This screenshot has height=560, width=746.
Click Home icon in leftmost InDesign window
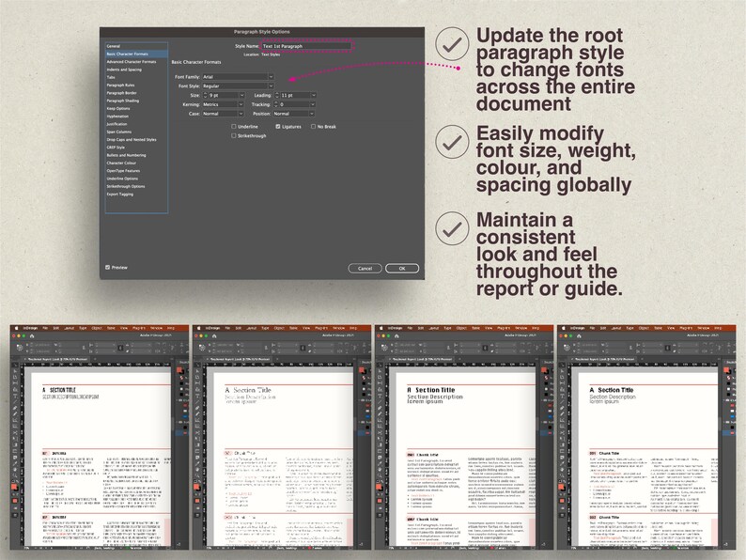tap(32, 335)
